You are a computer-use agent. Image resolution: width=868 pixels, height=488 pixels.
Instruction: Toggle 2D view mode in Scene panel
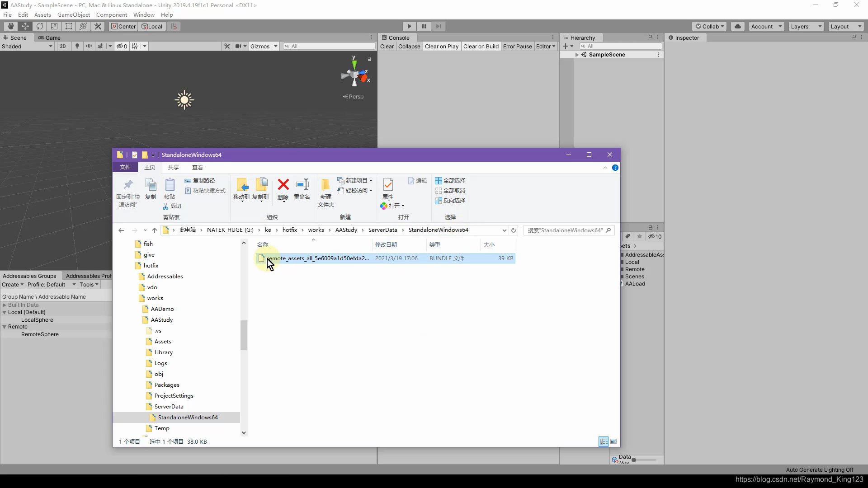coord(61,46)
